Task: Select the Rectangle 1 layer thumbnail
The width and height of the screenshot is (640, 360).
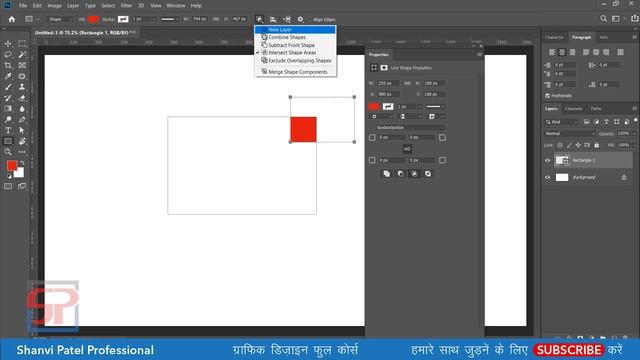Action: click(x=562, y=160)
